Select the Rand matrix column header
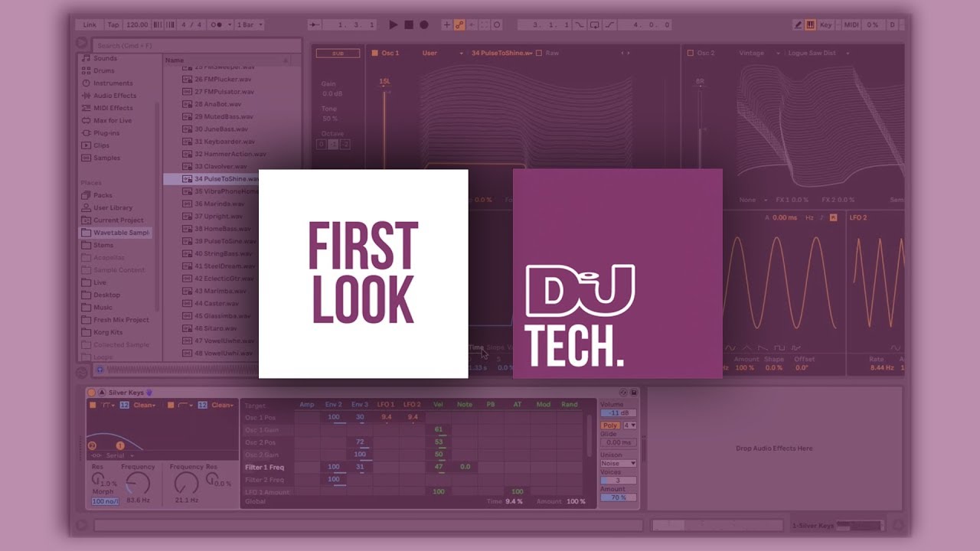This screenshot has width=980, height=551. coord(569,404)
